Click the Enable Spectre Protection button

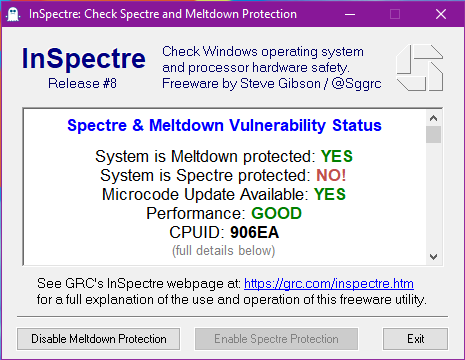[276, 339]
